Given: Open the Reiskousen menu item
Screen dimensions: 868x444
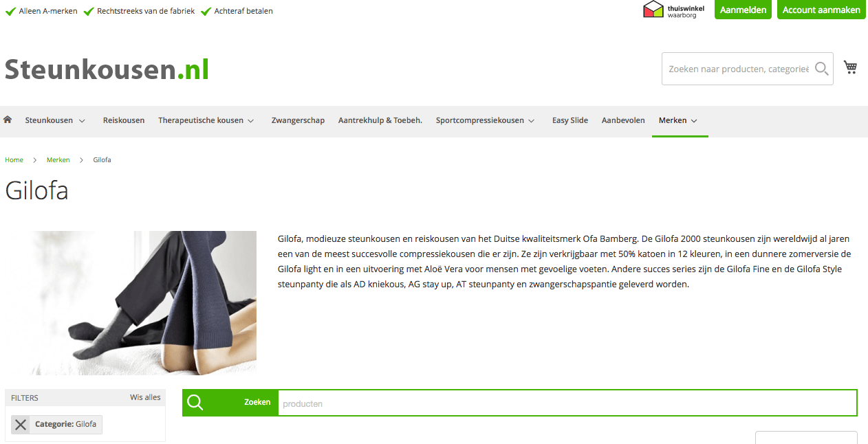Looking at the screenshot, I should tap(124, 120).
